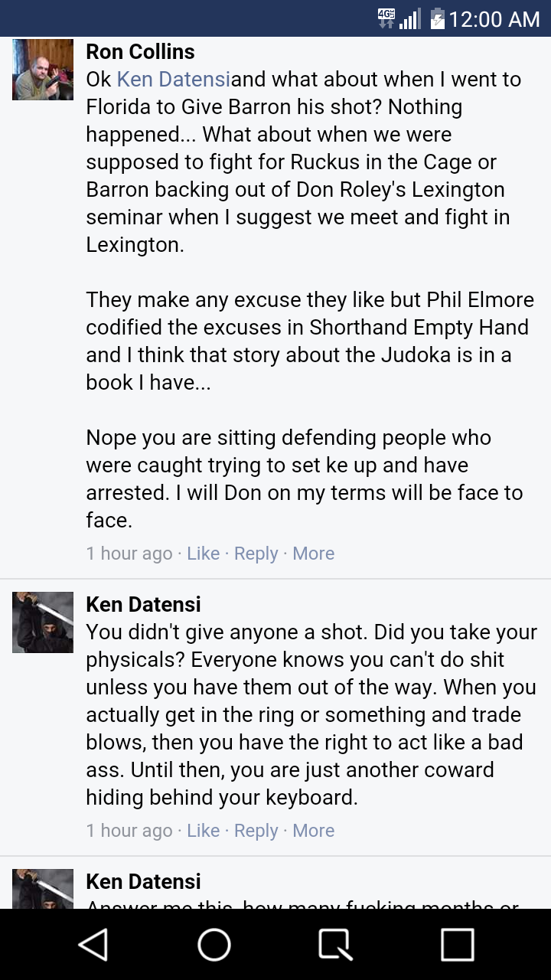Viewport: 551px width, 980px height.
Task: Like Ron Collins' comment
Action: pyautogui.click(x=204, y=554)
